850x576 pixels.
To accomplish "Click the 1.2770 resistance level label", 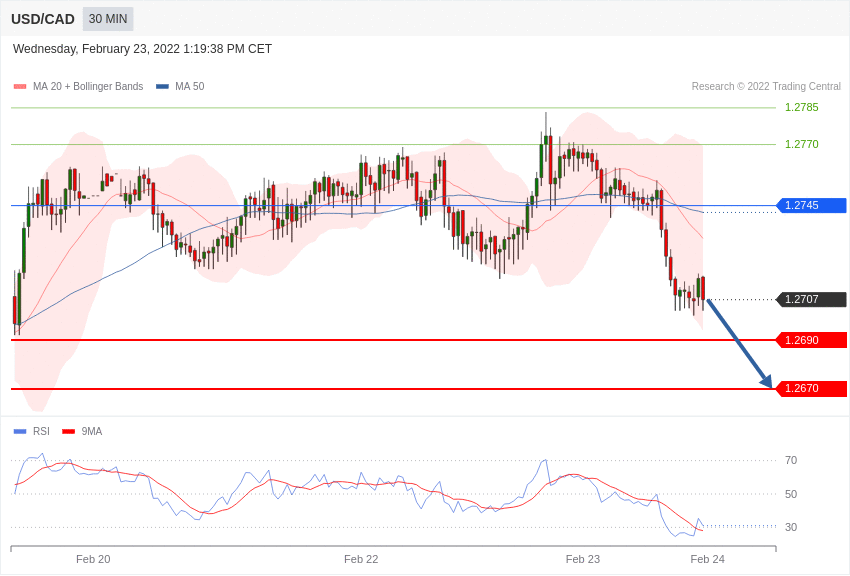I will (802, 144).
